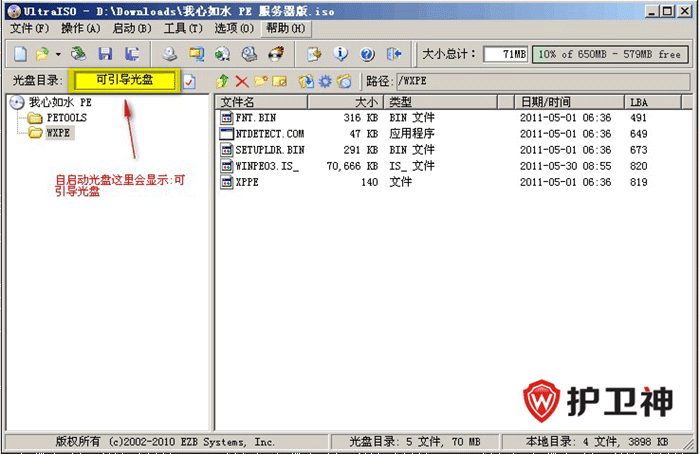This screenshot has width=700, height=454.
Task: Click status text 本地目录: 4 文件, 3898 KB
Action: pos(597,442)
